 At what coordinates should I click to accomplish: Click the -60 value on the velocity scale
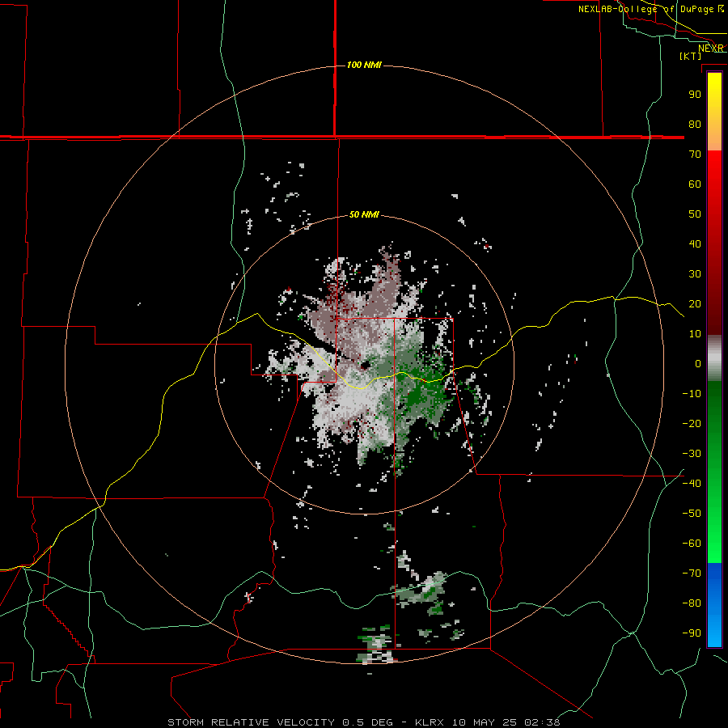[x=692, y=544]
